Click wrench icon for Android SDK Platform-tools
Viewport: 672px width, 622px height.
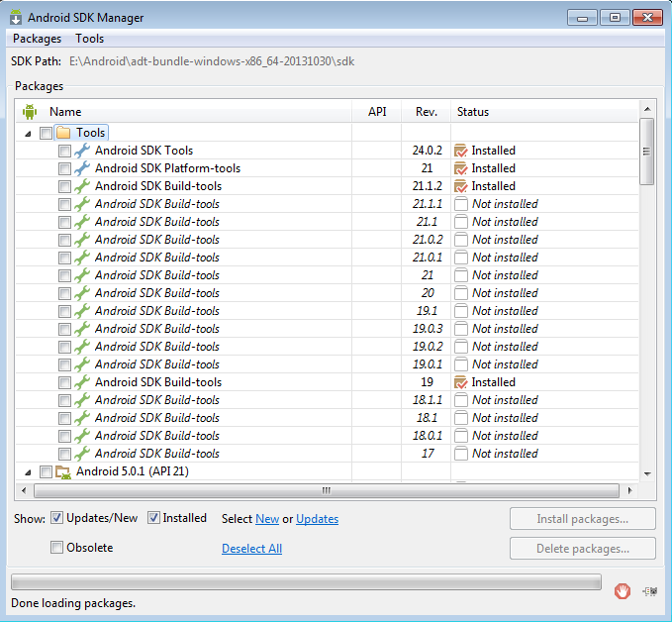tap(82, 168)
